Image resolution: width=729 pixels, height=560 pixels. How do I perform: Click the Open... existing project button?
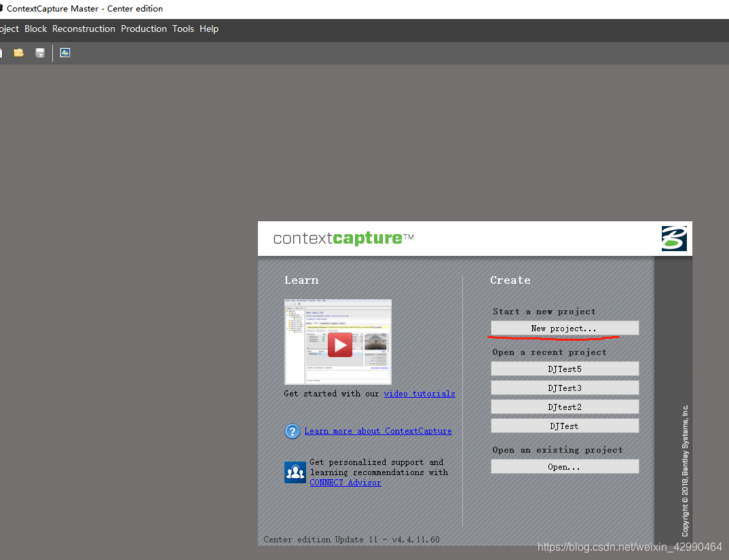tap(565, 466)
